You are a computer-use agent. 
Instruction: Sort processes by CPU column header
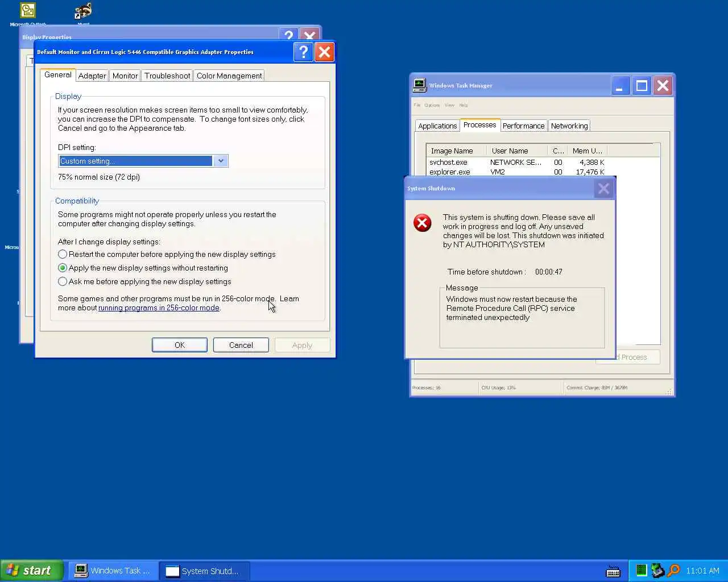(x=558, y=151)
